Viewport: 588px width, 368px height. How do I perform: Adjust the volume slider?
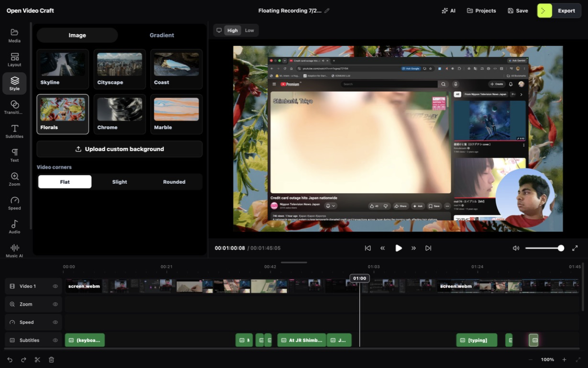coord(545,248)
